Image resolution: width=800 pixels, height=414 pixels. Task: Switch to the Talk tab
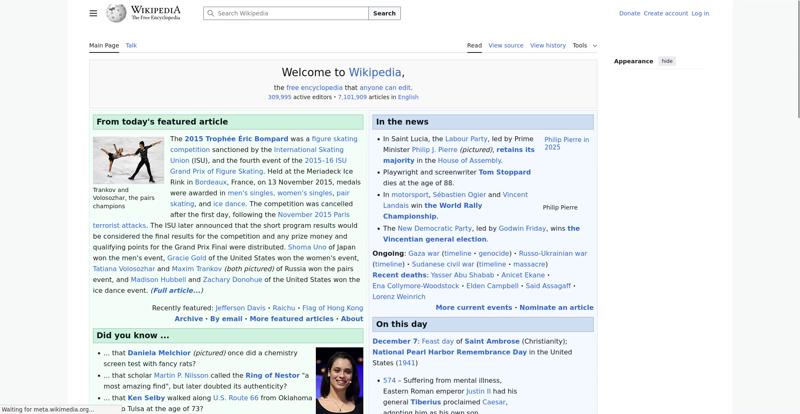(131, 45)
